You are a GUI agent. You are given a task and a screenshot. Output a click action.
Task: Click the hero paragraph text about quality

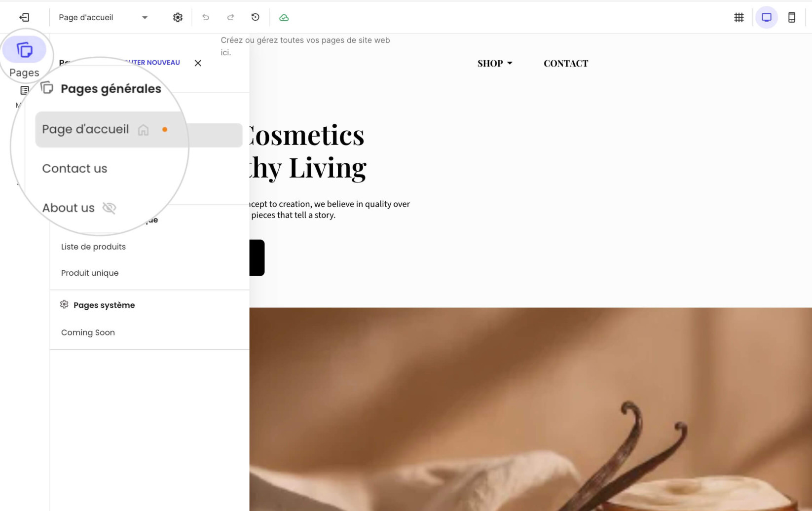[330, 210]
